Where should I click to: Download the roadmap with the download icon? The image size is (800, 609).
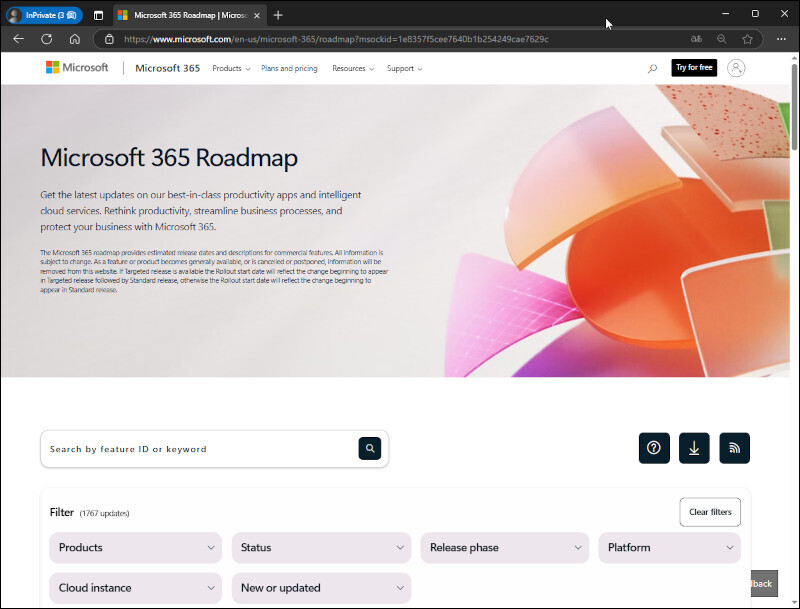coord(694,448)
